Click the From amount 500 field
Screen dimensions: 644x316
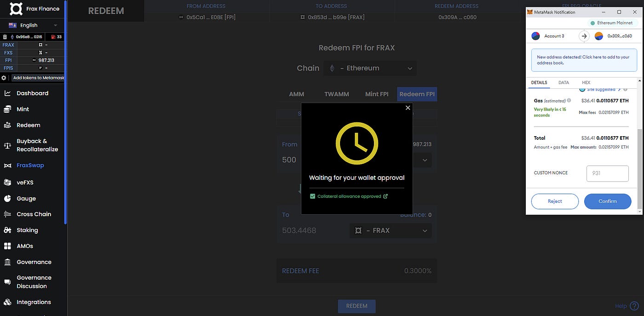[289, 160]
